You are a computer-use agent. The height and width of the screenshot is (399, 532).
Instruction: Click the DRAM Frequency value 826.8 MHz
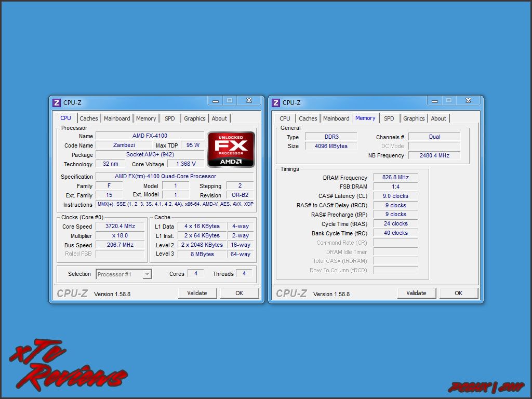click(395, 177)
